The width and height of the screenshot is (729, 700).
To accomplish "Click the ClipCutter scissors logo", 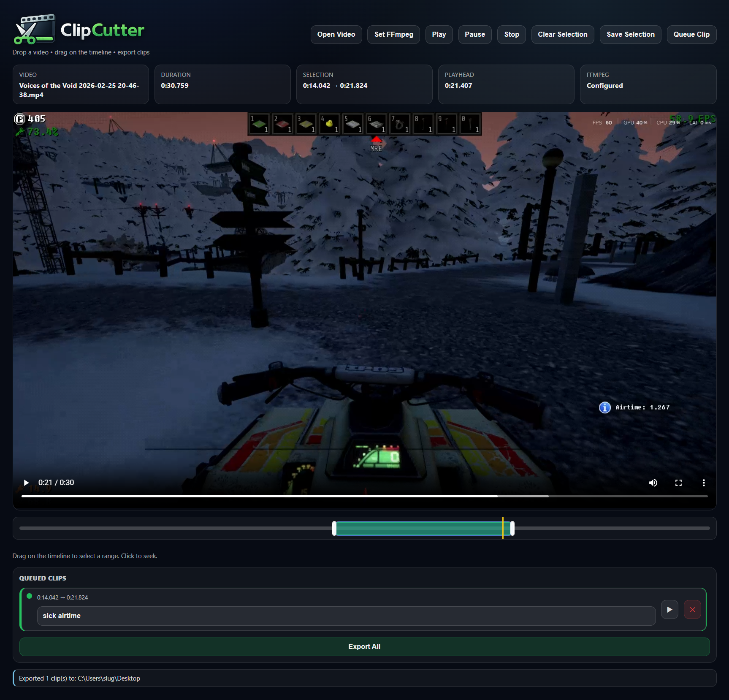I will [34, 30].
